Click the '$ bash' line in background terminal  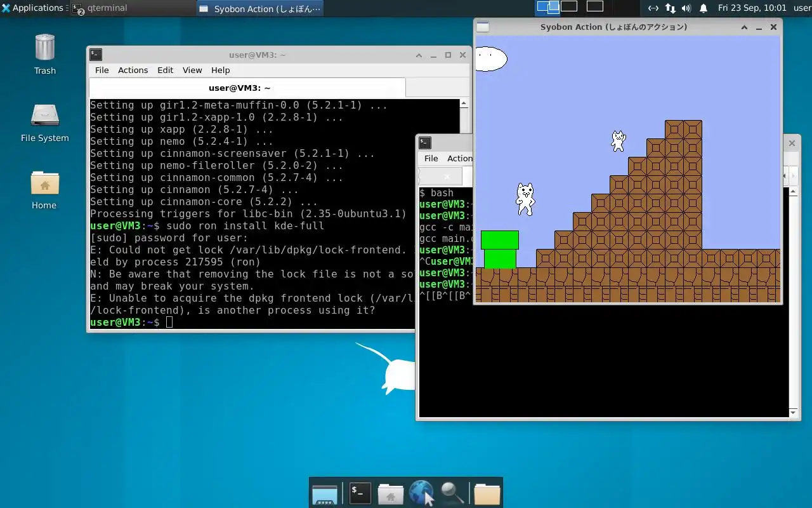(436, 193)
